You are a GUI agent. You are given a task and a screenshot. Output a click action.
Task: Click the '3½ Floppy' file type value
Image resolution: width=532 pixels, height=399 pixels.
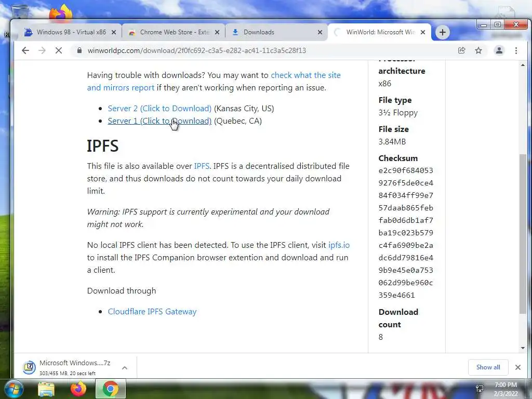point(398,113)
